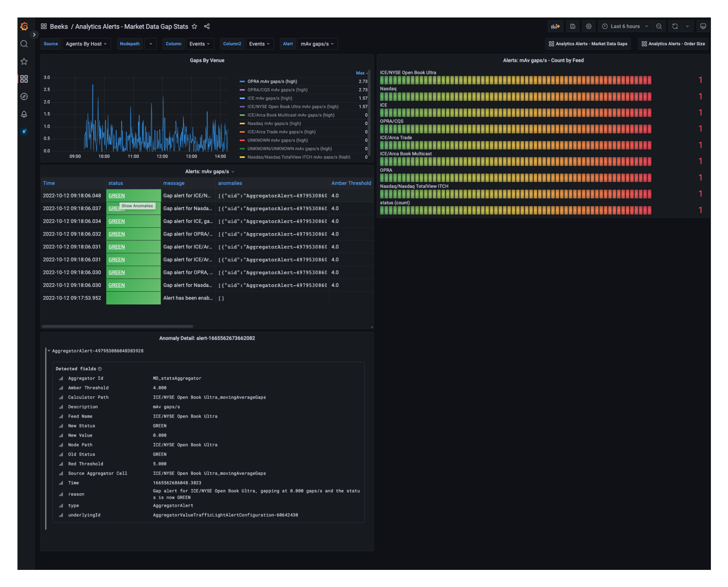Open the Explore compass sidebar icon
Viewport: 728px width, 587px height.
click(24, 96)
